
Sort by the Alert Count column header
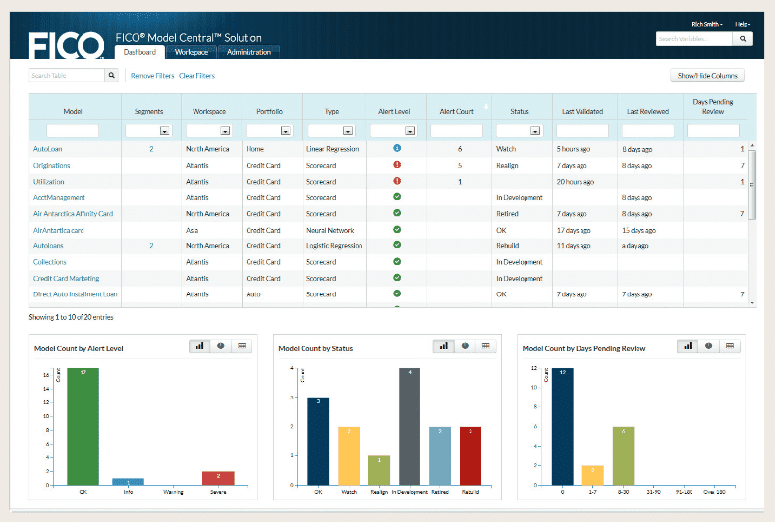[457, 112]
